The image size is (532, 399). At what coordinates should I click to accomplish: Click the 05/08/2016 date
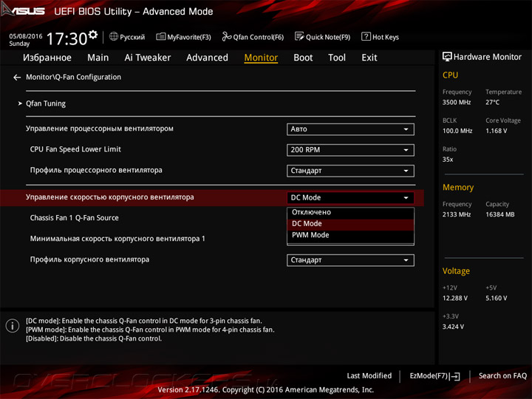(x=25, y=36)
